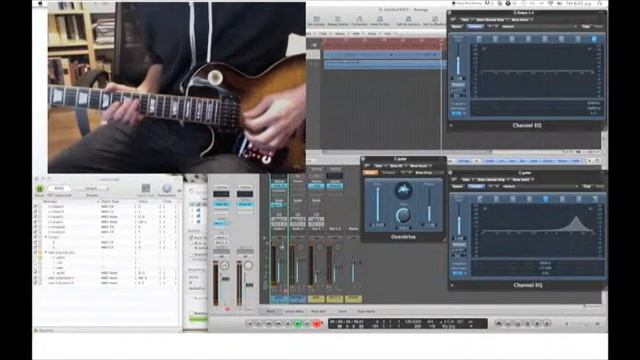Enable the highlighted high-cut band in the flat-curve Channel EQ
The image size is (640, 360).
coord(594,39)
